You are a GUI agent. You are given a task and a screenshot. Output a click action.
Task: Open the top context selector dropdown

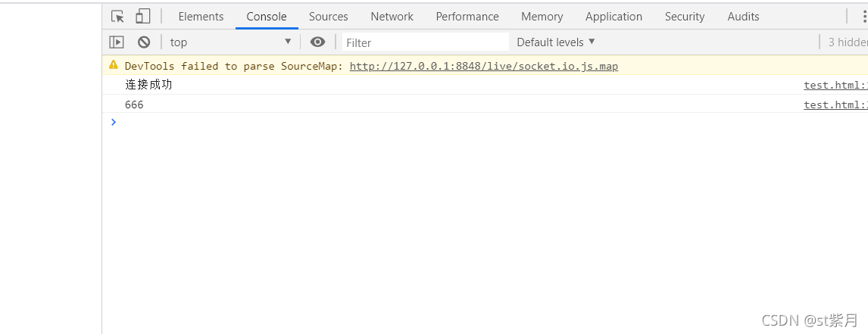tap(230, 42)
